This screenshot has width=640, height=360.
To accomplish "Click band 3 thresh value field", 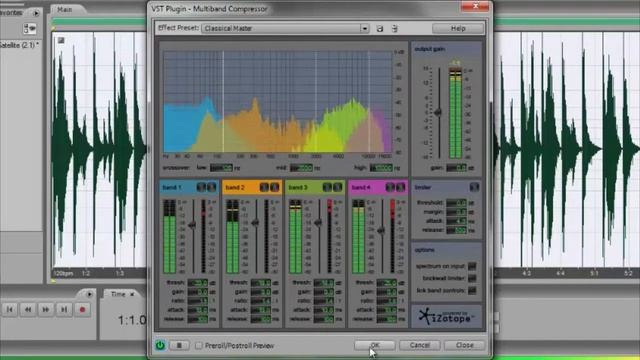I will [324, 282].
